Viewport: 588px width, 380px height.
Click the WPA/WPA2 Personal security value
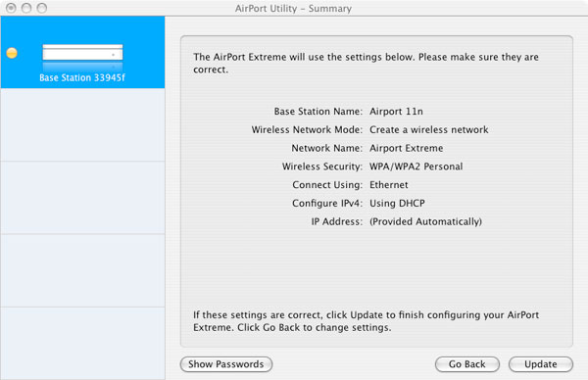[x=416, y=166]
